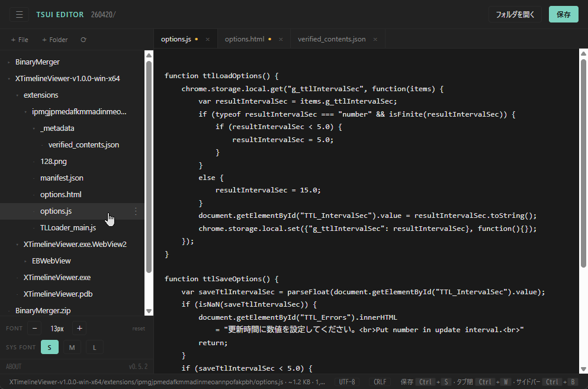Open 128.png in file tree
The width and height of the screenshot is (588, 389).
click(53, 161)
